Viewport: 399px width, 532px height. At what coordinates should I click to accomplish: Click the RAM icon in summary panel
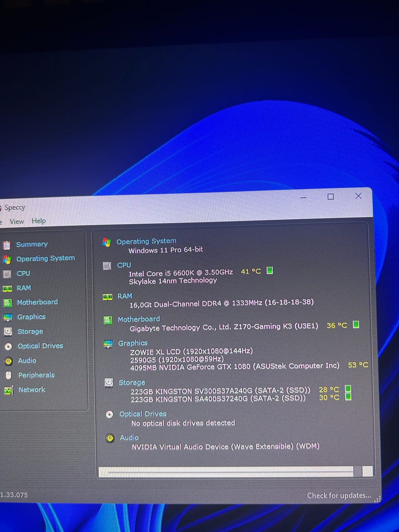[x=108, y=297]
